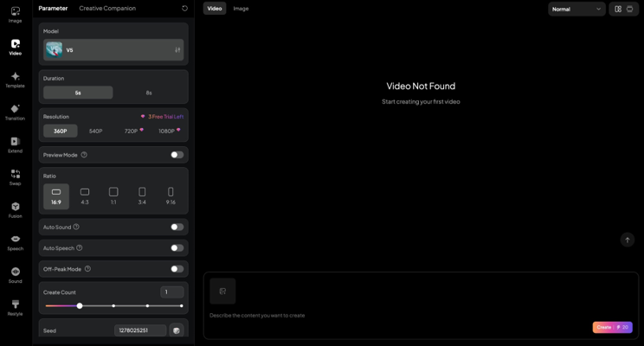
Task: Click the Create button
Action: pos(612,327)
